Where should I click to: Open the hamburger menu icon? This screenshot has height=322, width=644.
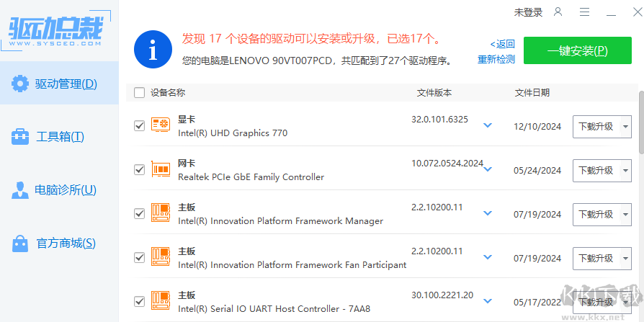pyautogui.click(x=585, y=12)
